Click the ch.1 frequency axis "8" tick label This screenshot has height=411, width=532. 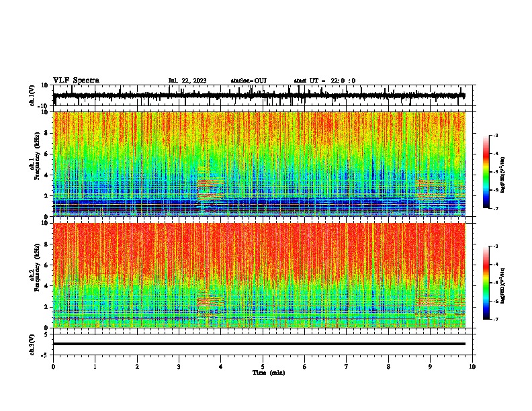point(47,133)
